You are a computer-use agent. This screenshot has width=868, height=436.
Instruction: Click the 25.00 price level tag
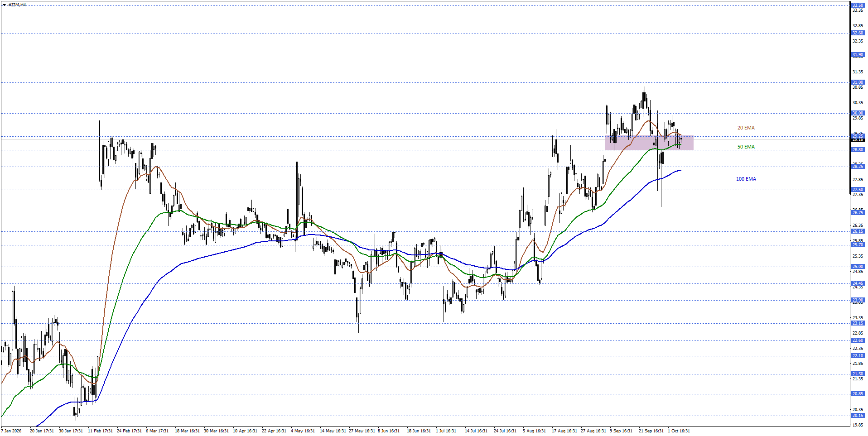[858, 267]
